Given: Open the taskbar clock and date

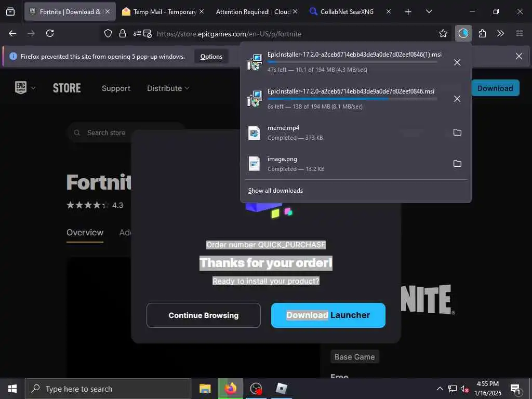Looking at the screenshot, I should point(487,389).
